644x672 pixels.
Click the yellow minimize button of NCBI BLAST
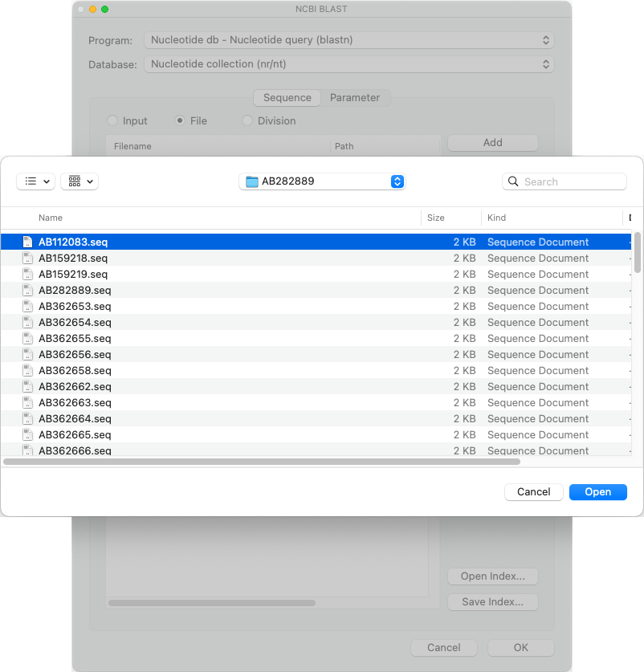[x=92, y=9]
